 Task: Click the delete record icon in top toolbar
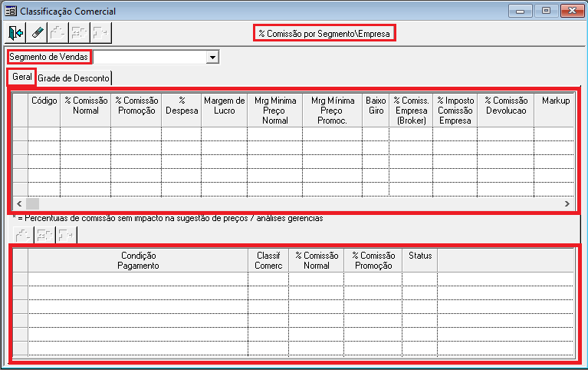pyautogui.click(x=100, y=33)
